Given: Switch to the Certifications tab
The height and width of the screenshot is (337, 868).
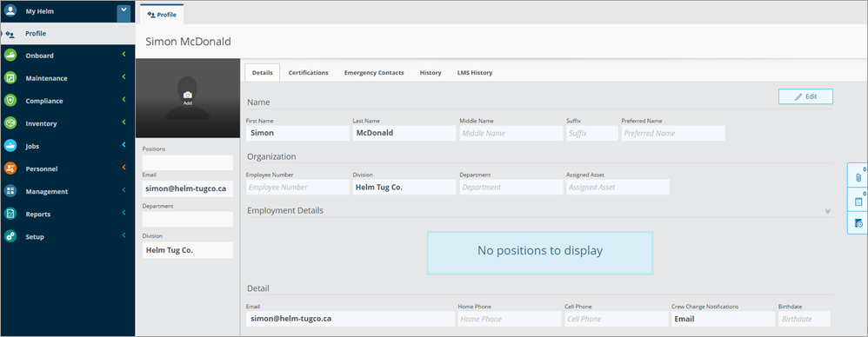Looking at the screenshot, I should [309, 72].
